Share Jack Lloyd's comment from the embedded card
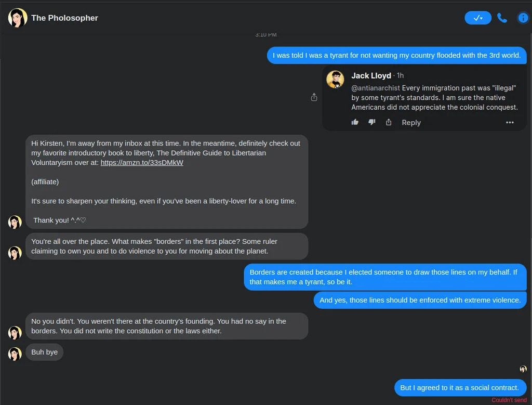 [x=389, y=122]
